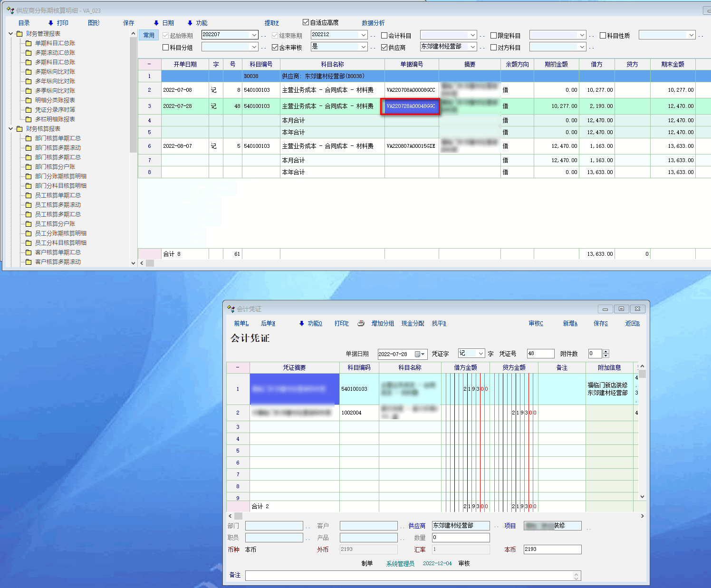Click folder icon of 员工核算多期汇总

coord(29,214)
